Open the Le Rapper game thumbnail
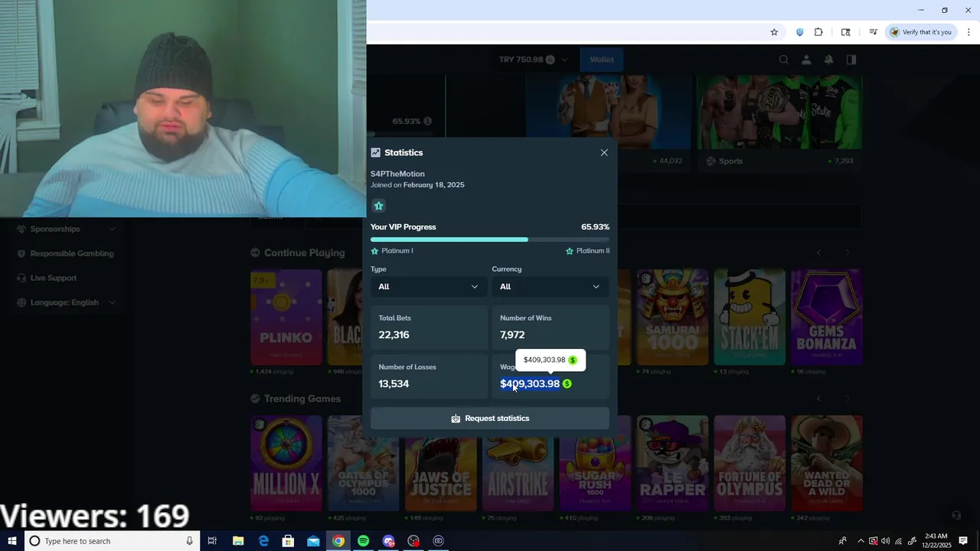The image size is (980, 551). coord(672,463)
